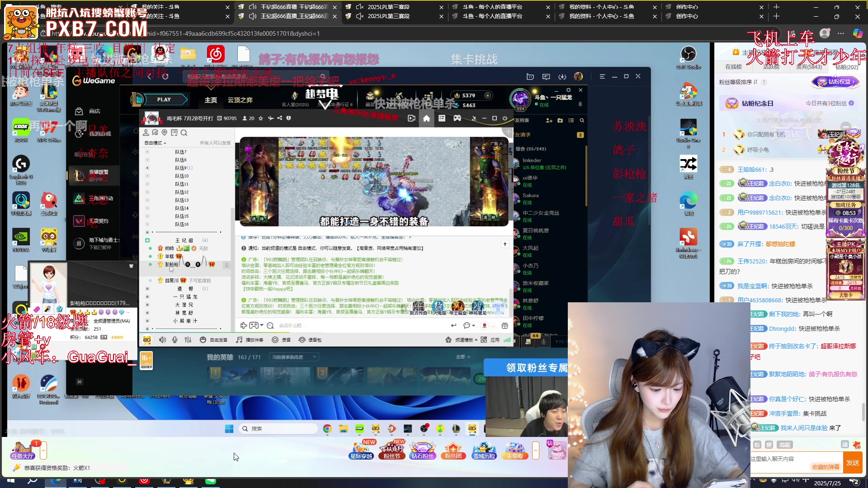
Task: Open 星际穿越 activity icon
Action: (362, 450)
